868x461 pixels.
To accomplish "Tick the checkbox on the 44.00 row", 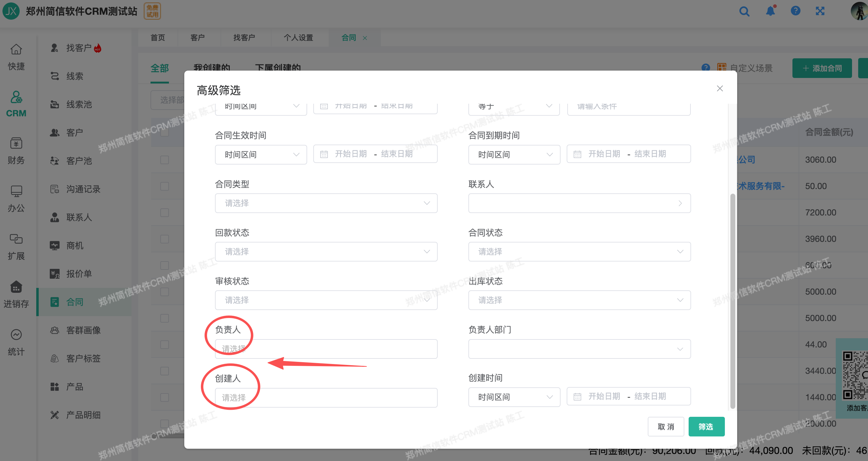I will click(x=164, y=344).
